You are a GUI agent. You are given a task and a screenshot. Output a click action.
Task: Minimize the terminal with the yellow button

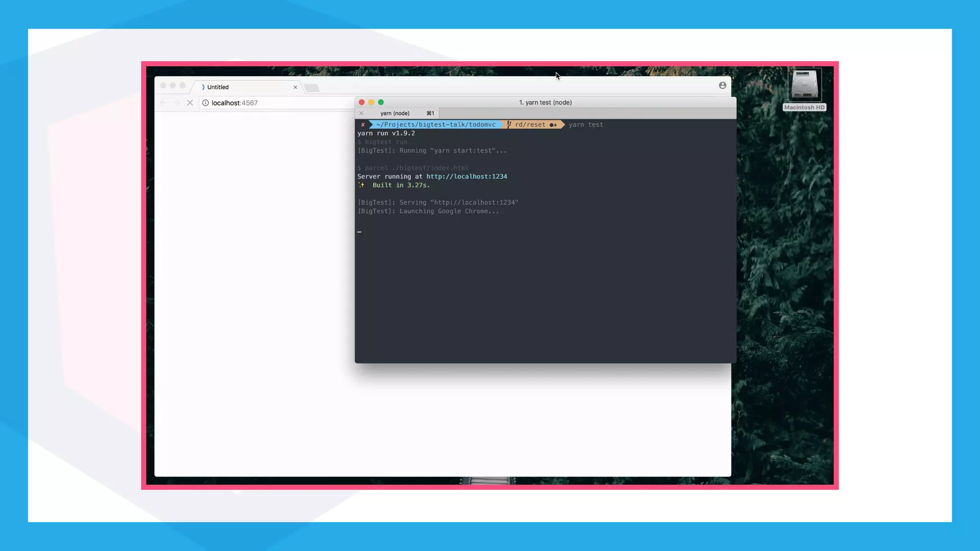tap(371, 102)
